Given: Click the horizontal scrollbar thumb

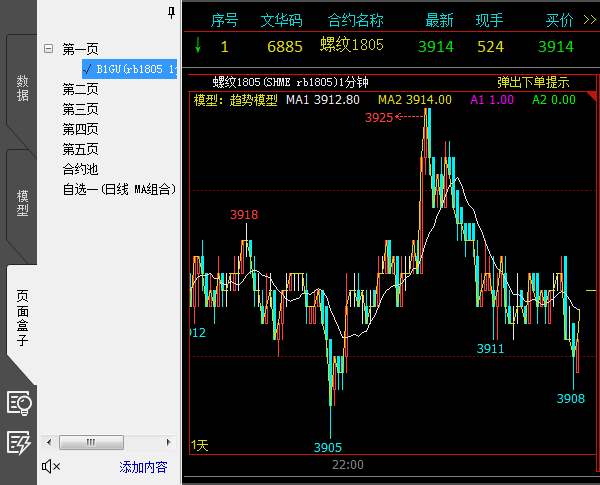Looking at the screenshot, I should point(88,442).
